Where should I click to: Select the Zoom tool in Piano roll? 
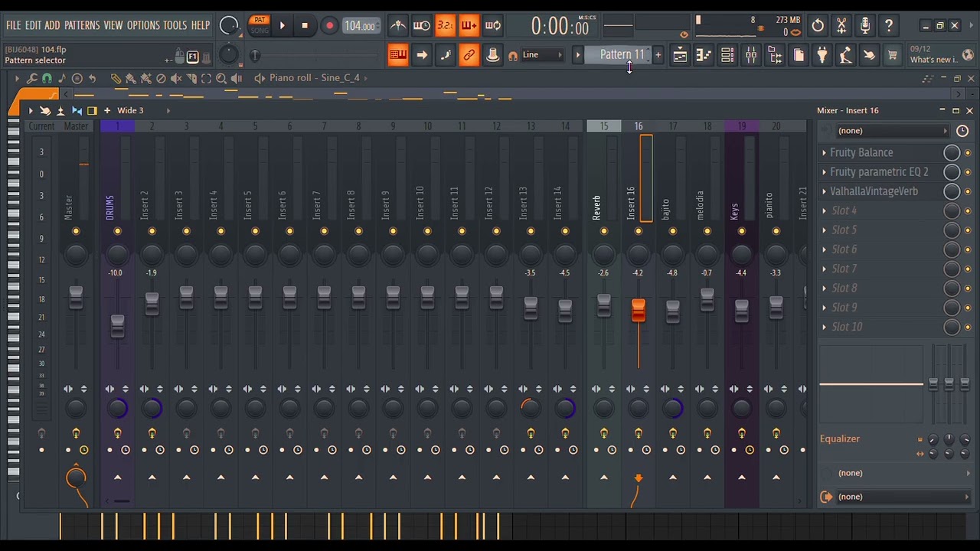tap(221, 78)
